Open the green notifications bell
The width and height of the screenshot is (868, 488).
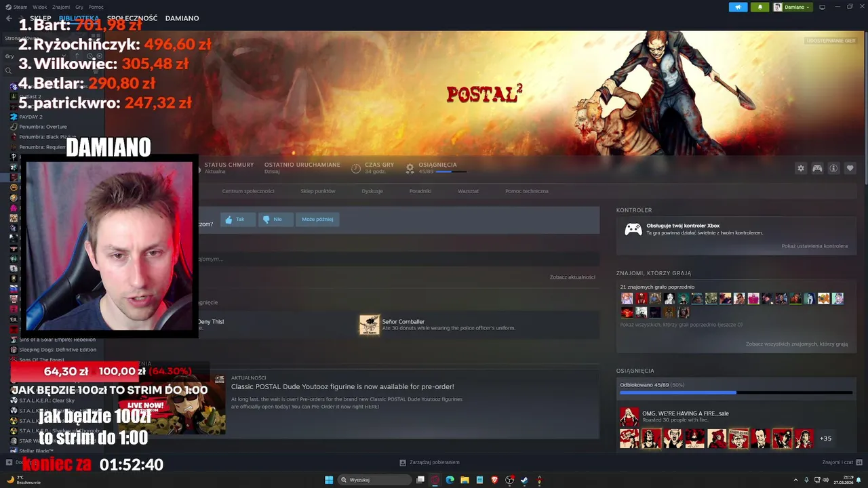[x=759, y=7]
